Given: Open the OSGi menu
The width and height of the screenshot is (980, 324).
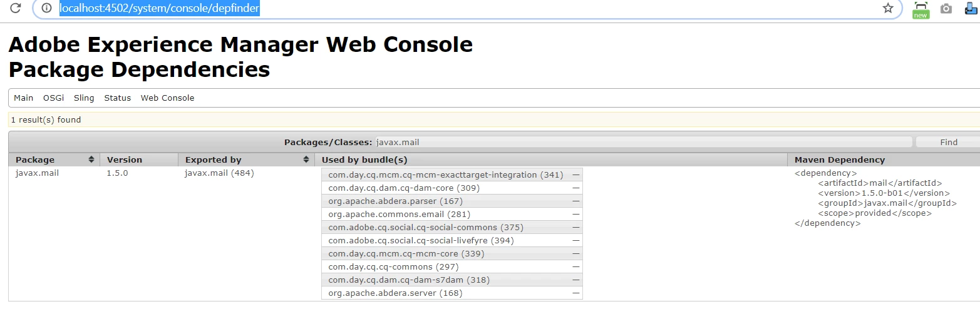Looking at the screenshot, I should coord(54,98).
